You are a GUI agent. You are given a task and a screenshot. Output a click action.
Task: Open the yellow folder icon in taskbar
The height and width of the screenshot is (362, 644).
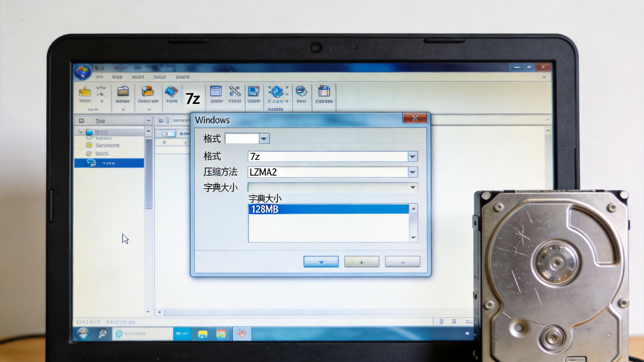[x=203, y=334]
